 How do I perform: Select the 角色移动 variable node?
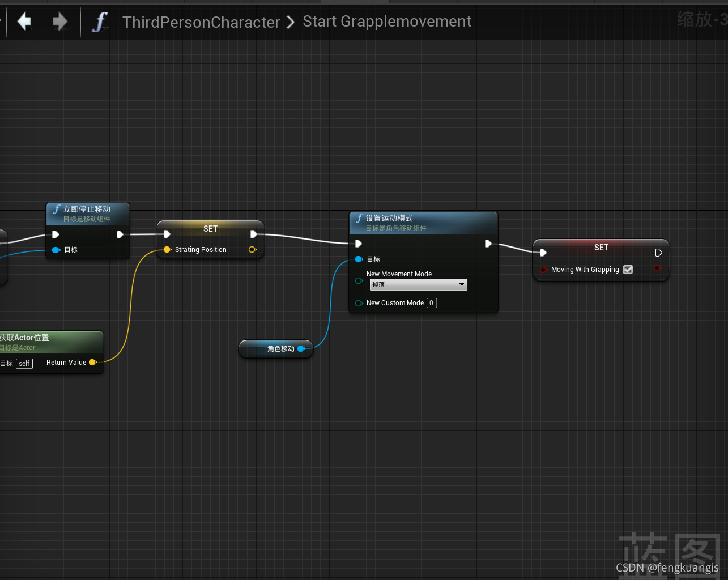coord(276,349)
